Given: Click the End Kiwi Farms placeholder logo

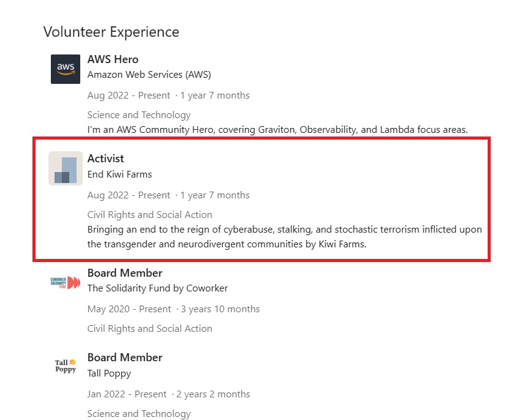Looking at the screenshot, I should 66,168.
